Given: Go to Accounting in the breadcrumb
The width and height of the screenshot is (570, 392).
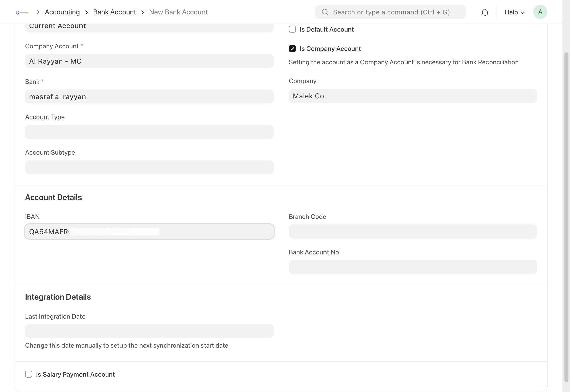Looking at the screenshot, I should [62, 12].
